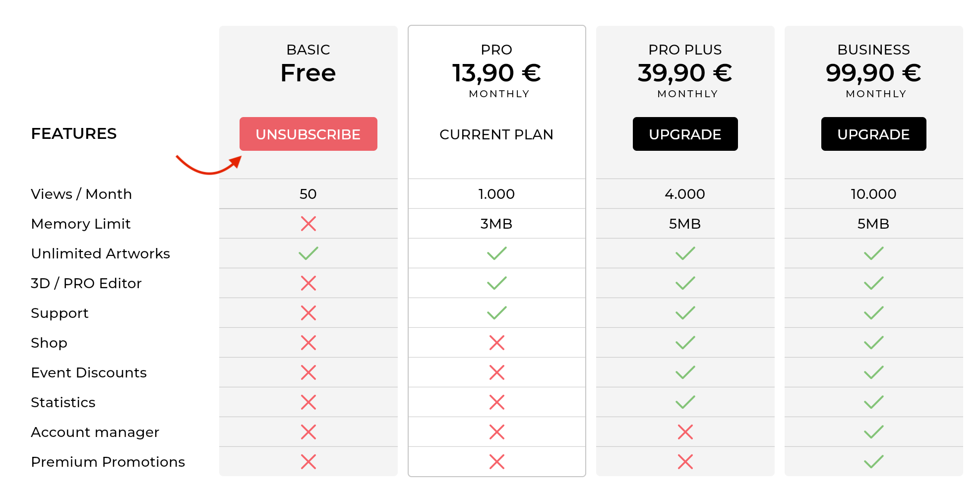This screenshot has width=980, height=497.
Task: Click Basic plan's Unlimited Artworks checkmark
Action: (x=308, y=253)
